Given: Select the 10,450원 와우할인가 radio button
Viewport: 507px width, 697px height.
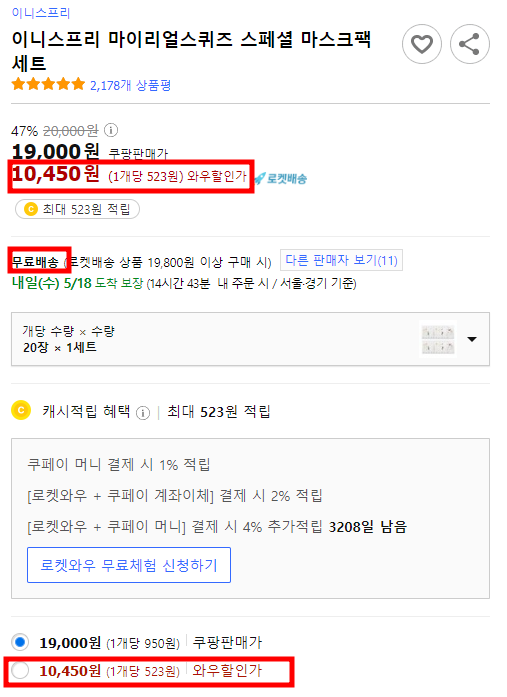Looking at the screenshot, I should [x=20, y=670].
